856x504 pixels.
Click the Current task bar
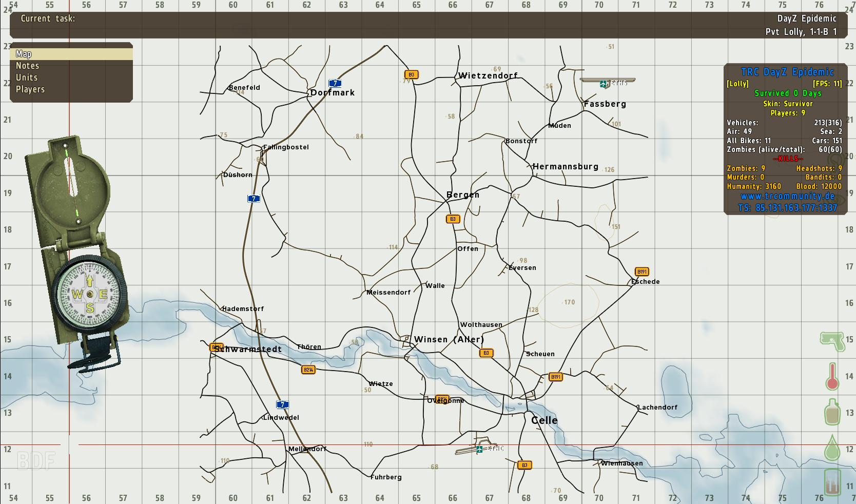pyautogui.click(x=429, y=25)
